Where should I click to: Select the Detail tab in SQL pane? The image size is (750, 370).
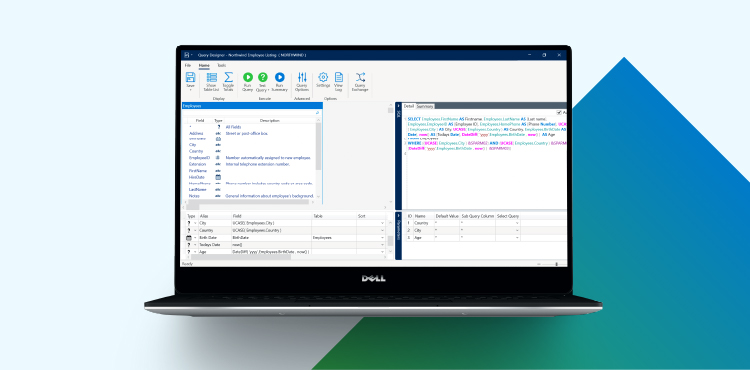click(x=409, y=106)
